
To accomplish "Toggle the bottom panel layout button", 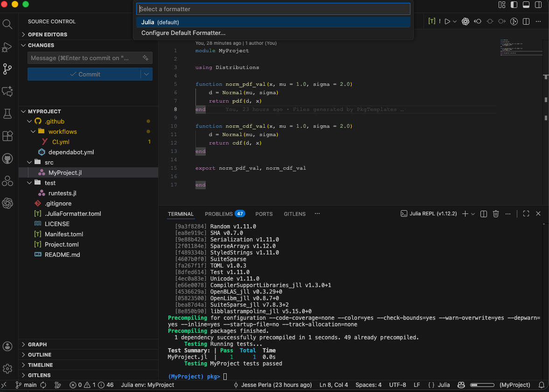I will tap(526, 5).
